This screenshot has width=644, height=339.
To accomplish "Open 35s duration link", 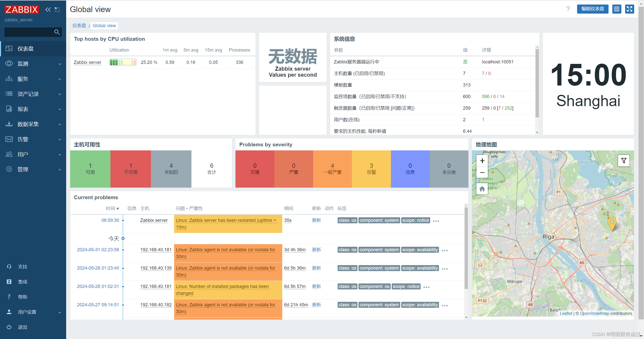I will [x=288, y=220].
